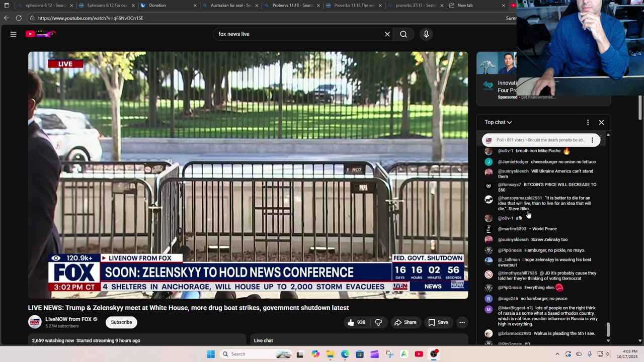Save video to a playlist

pyautogui.click(x=438, y=322)
